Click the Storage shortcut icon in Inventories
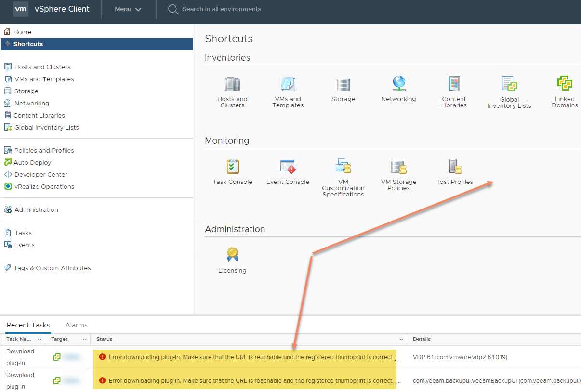Image resolution: width=581 pixels, height=392 pixels. tap(343, 85)
